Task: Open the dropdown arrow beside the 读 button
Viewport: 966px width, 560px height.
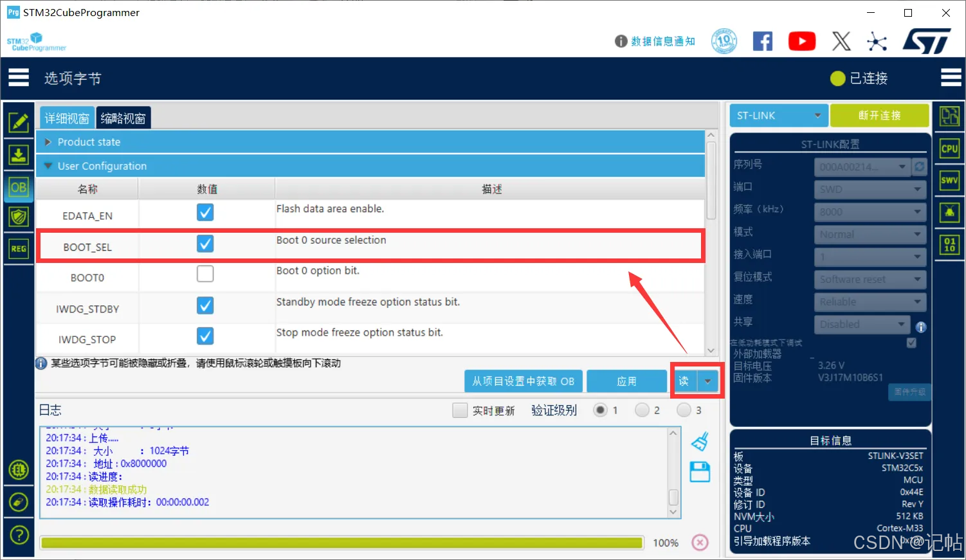Action: coord(707,381)
